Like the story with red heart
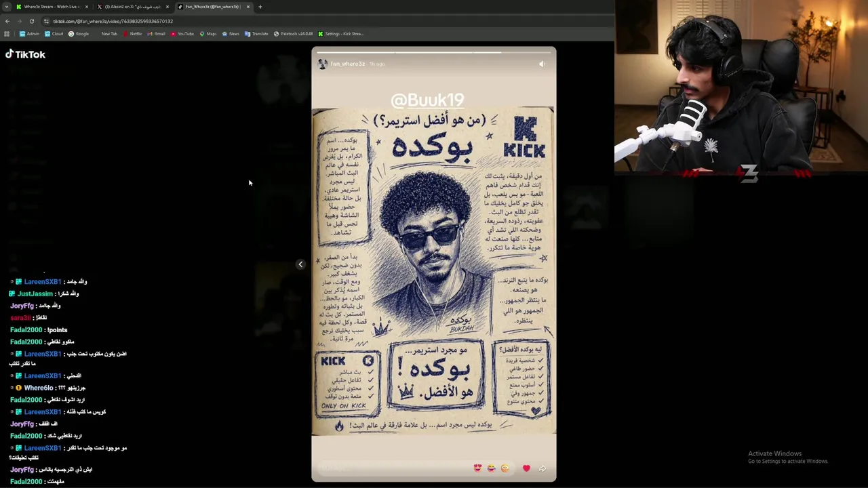Viewport: 868px width, 488px height. point(526,468)
